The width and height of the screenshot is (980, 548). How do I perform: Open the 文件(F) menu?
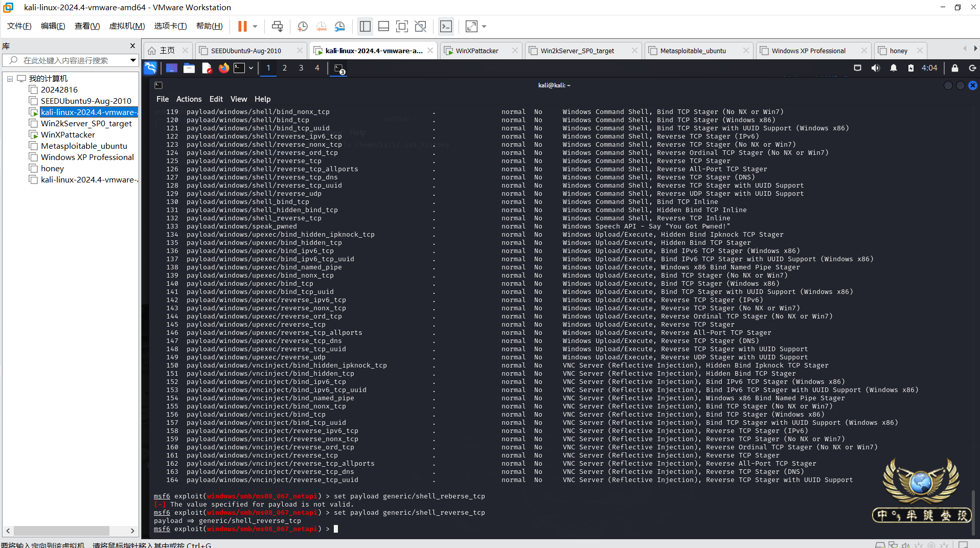[x=19, y=26]
